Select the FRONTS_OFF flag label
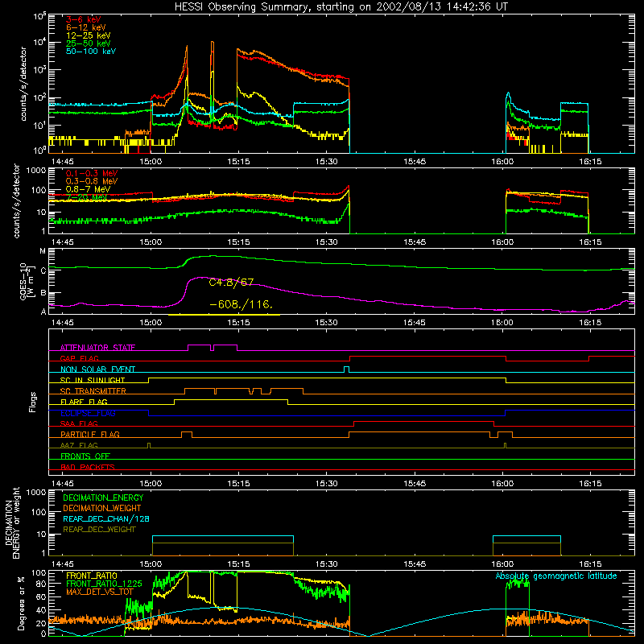 click(85, 456)
